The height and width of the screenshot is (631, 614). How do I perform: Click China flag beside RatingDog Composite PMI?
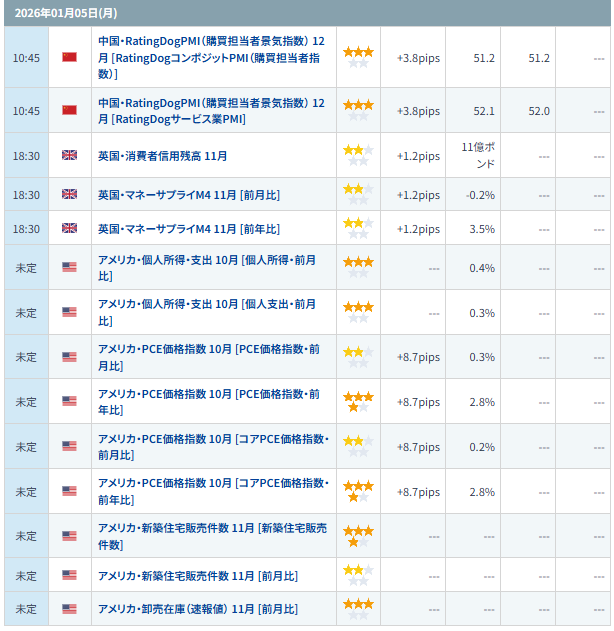tap(69, 58)
